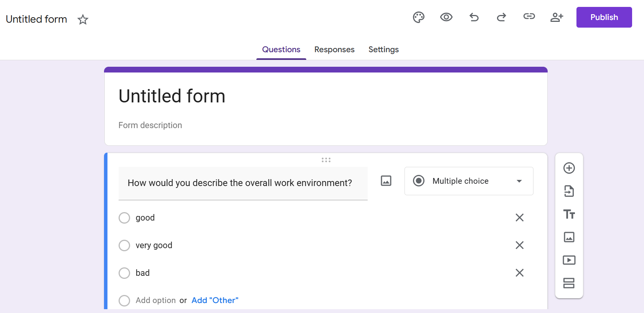Open the theme customization palette
The width and height of the screenshot is (644, 313).
(x=419, y=17)
